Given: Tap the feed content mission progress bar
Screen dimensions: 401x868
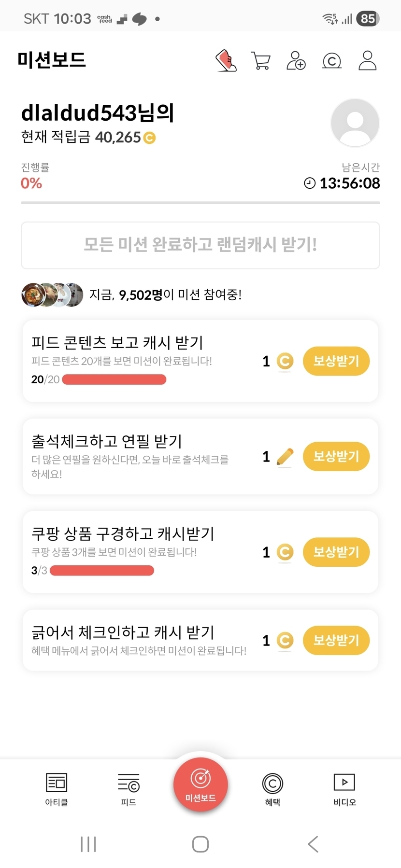Looking at the screenshot, I should (x=114, y=379).
